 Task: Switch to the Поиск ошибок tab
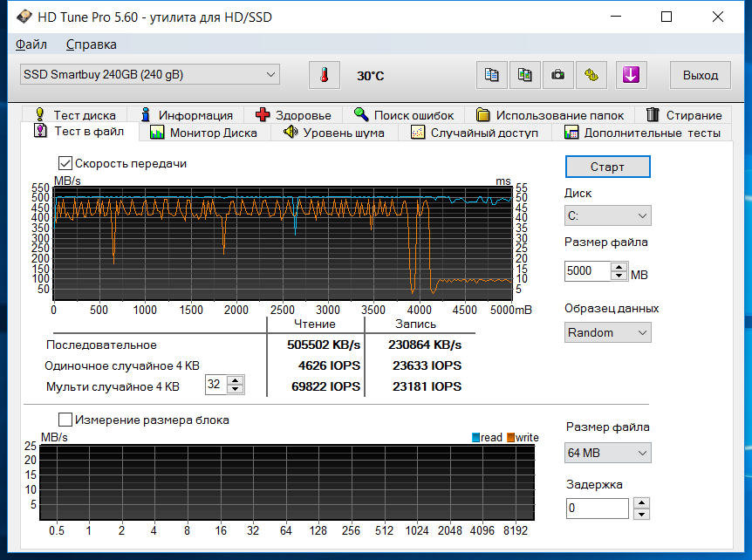403,115
